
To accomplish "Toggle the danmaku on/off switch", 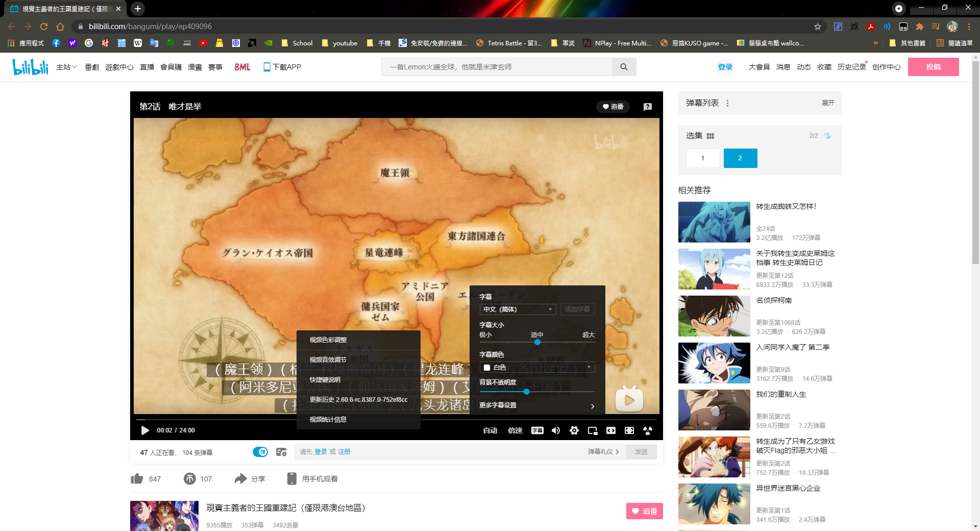I will 260,452.
